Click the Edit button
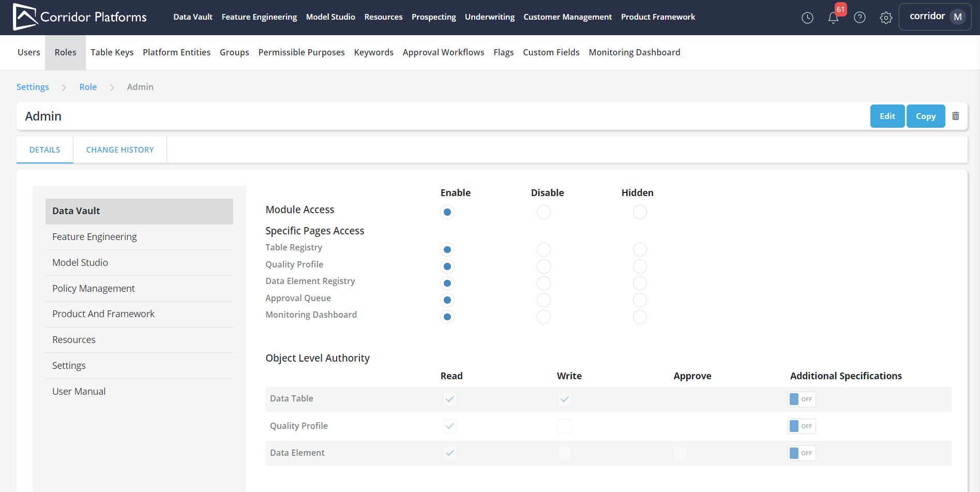This screenshot has width=980, height=492. pyautogui.click(x=887, y=116)
